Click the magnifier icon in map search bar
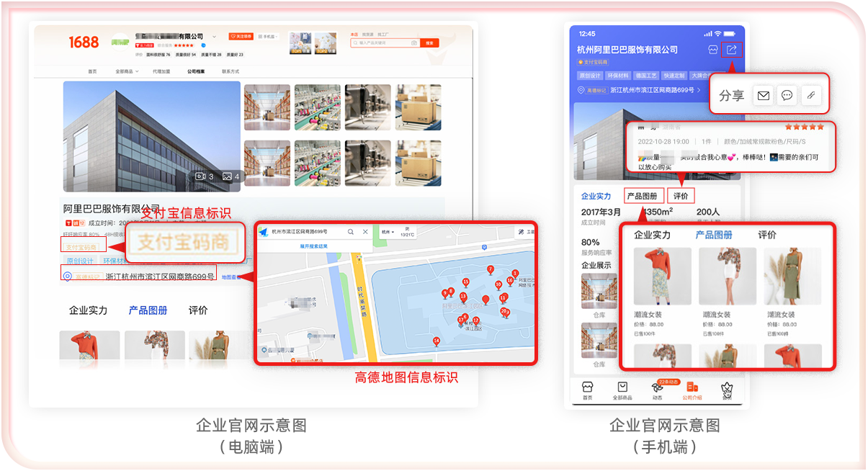868x471 pixels. click(x=351, y=232)
